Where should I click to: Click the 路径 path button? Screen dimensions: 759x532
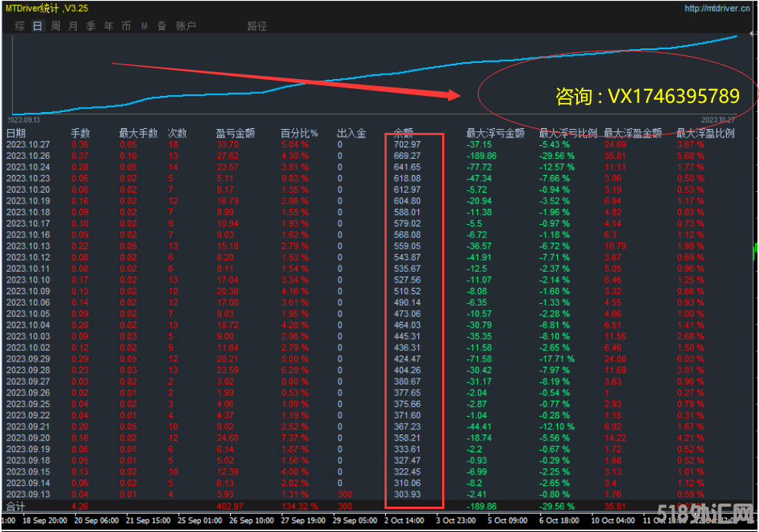(x=257, y=26)
